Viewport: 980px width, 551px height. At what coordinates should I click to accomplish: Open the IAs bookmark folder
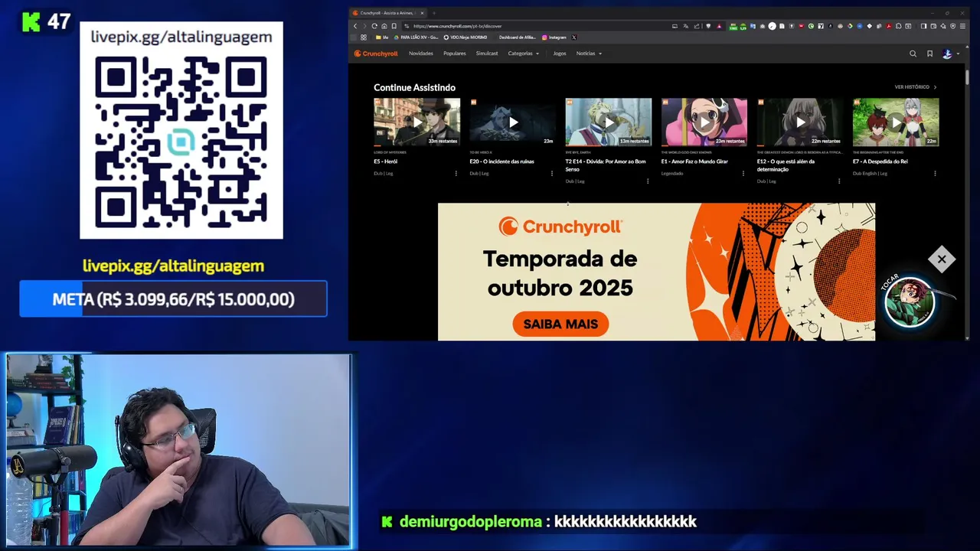point(382,37)
